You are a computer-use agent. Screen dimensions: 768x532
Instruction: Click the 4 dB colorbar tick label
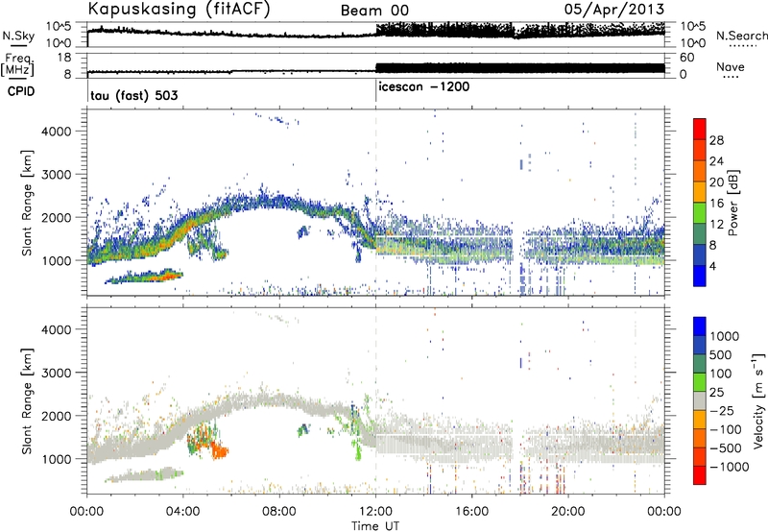(x=712, y=266)
